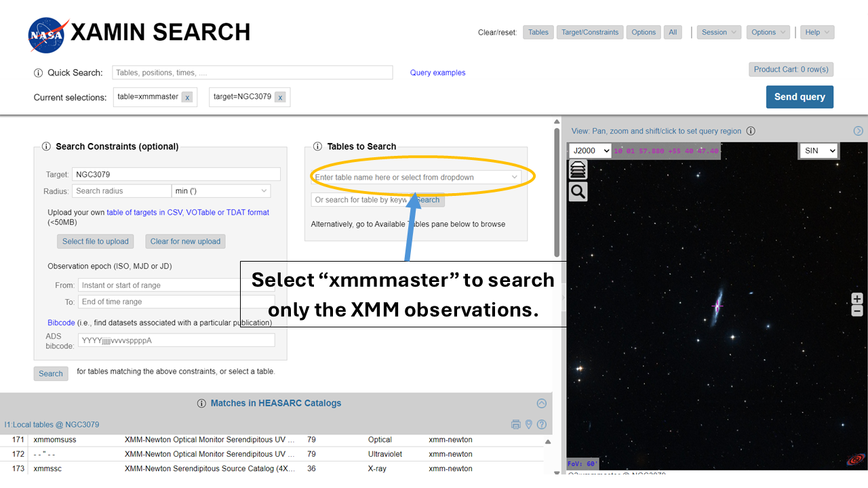This screenshot has height=488, width=868.
Task: Open the radius unit min (') dropdown
Action: click(221, 191)
